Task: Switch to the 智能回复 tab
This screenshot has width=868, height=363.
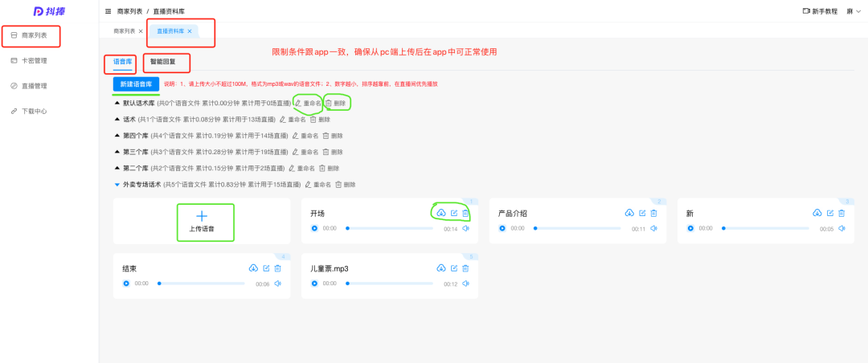Action: point(162,62)
